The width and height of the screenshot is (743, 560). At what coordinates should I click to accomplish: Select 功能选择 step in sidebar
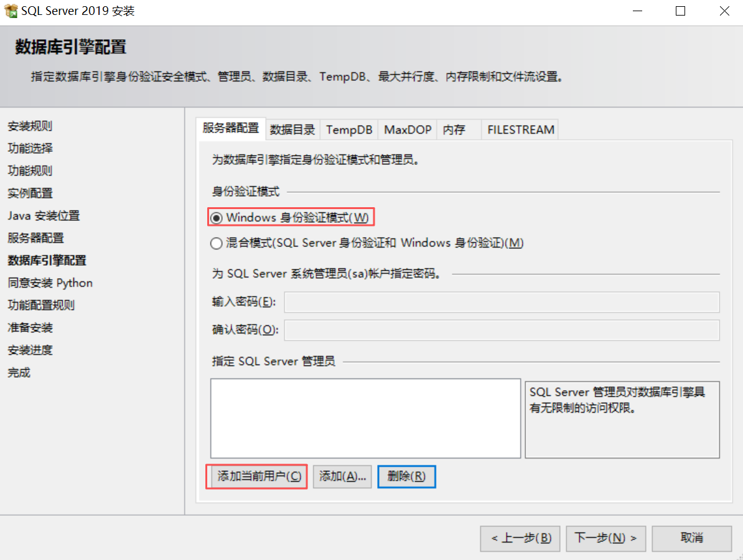tap(30, 148)
